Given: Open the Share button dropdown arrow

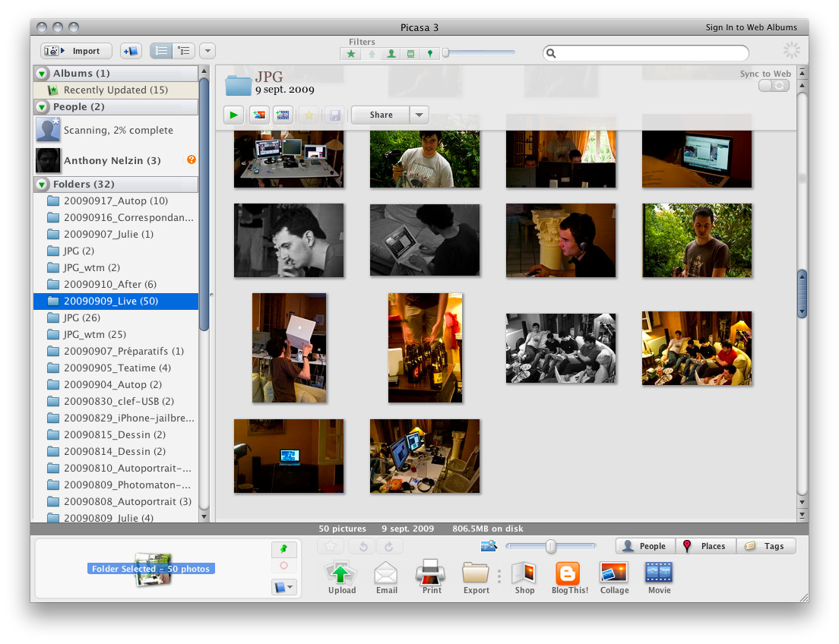Looking at the screenshot, I should 419,115.
